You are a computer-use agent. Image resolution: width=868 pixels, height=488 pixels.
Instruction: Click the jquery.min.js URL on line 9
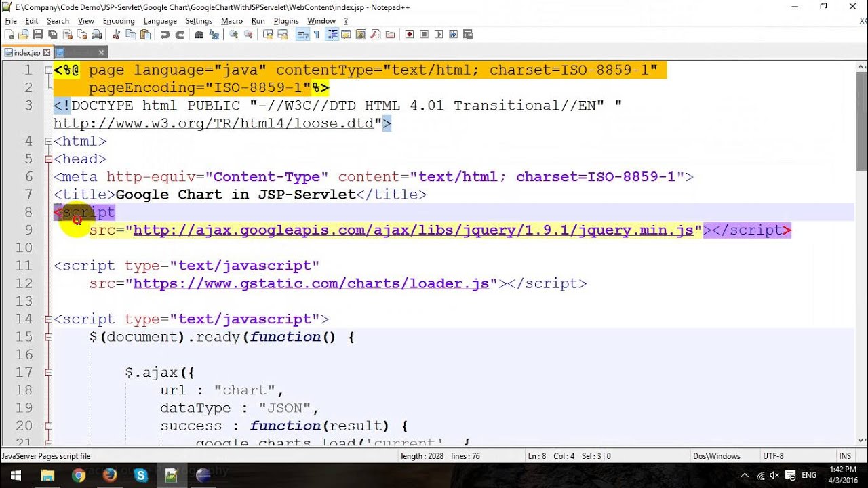[x=414, y=230]
